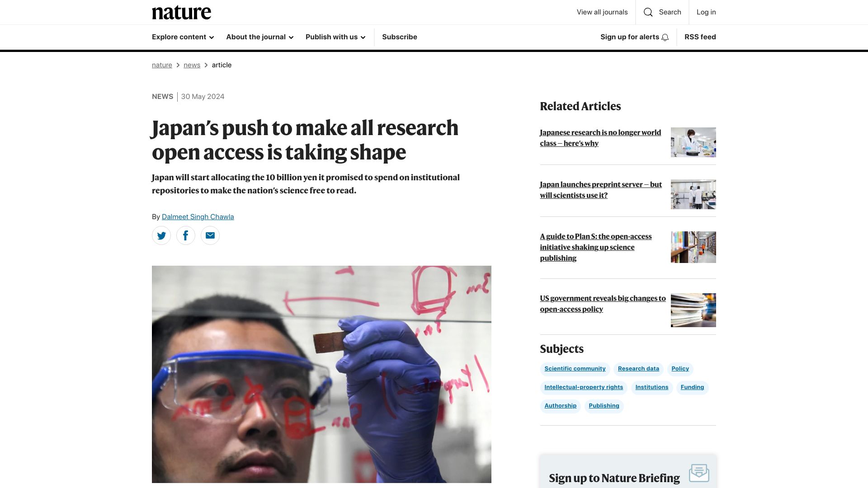
Task: Share article via email icon
Action: tap(210, 235)
